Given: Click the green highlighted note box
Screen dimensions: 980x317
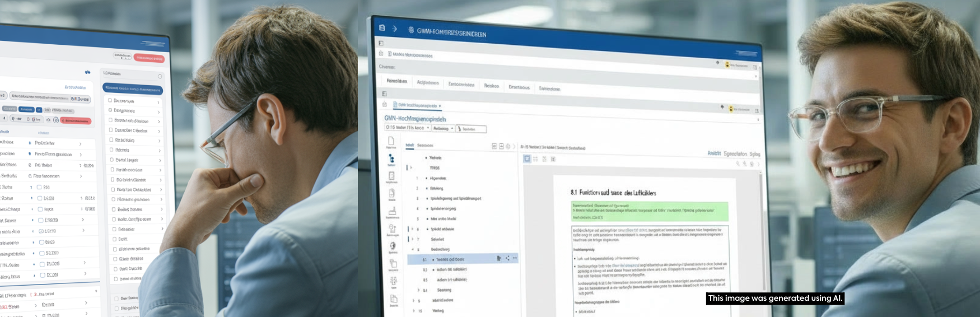Looking at the screenshot, I should click(650, 211).
